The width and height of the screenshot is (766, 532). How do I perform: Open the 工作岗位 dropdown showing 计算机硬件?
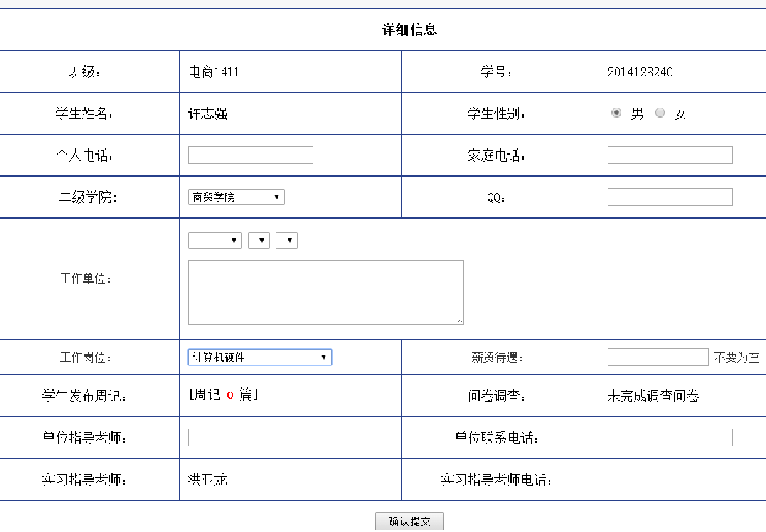260,357
